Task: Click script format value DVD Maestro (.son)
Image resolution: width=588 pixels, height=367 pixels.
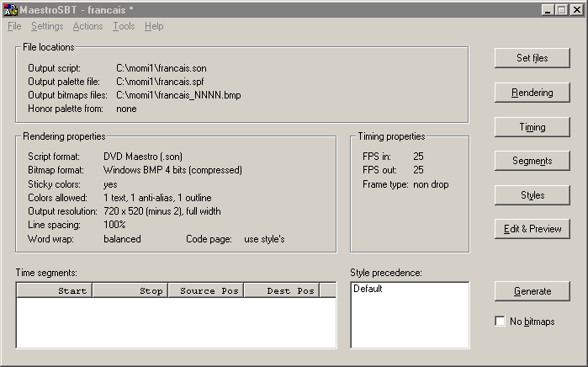Action: point(143,157)
